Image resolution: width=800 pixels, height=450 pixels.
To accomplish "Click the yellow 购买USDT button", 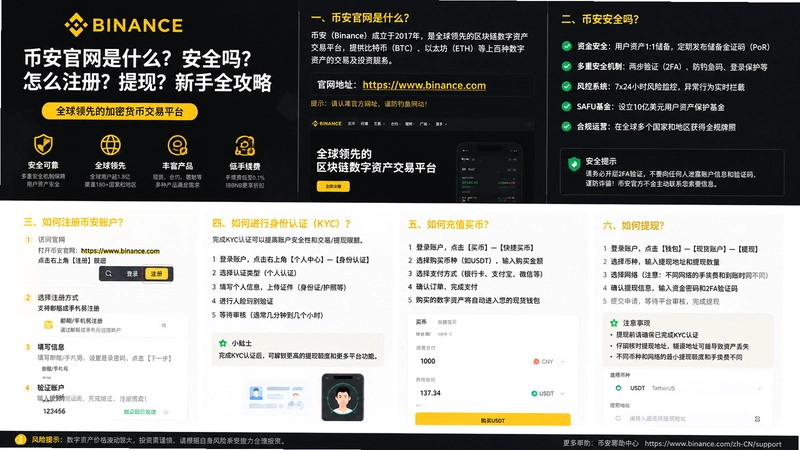I will tap(492, 420).
